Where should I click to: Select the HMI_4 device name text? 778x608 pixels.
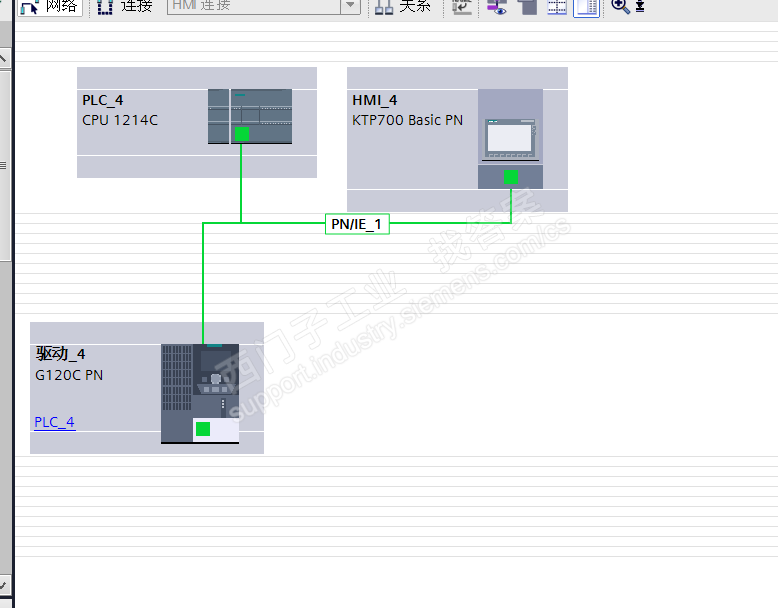click(x=375, y=100)
